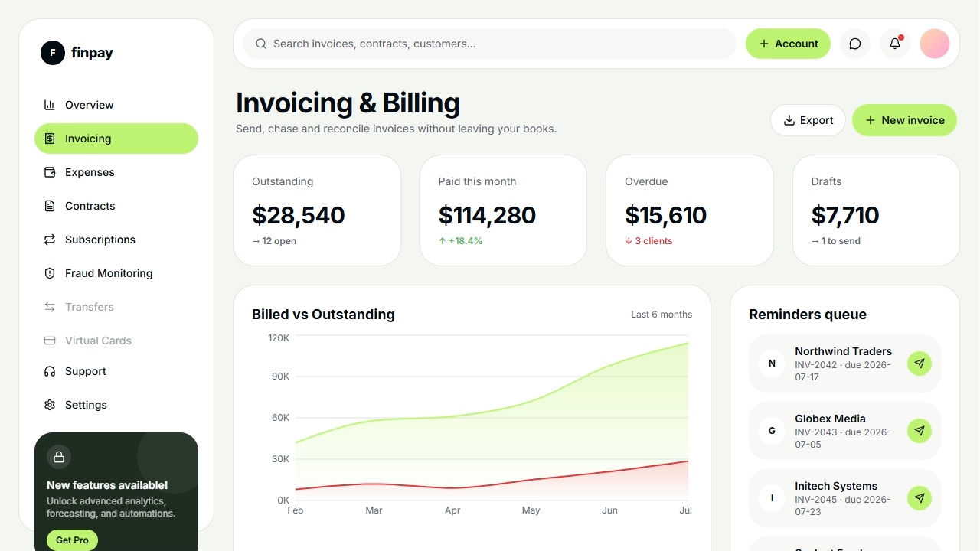980x551 pixels.
Task: Open the Outstanding $28,540 card
Action: tap(317, 210)
